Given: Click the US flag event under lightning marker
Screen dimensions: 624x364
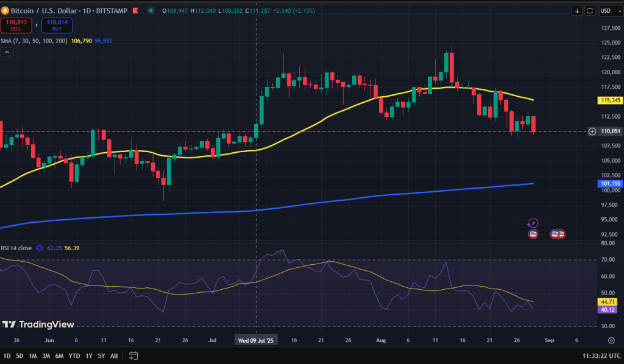Looking at the screenshot, I should point(533,234).
